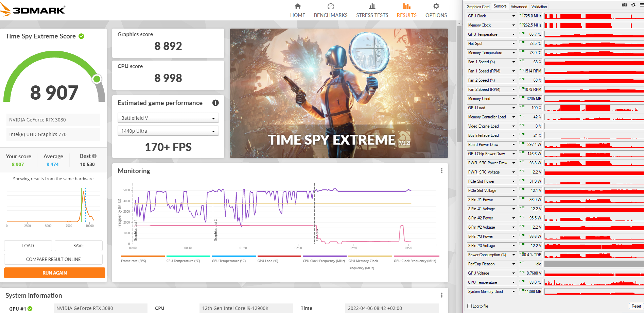This screenshot has width=644, height=313.
Task: Open the Battlefield V game dropdown
Action: [x=168, y=118]
